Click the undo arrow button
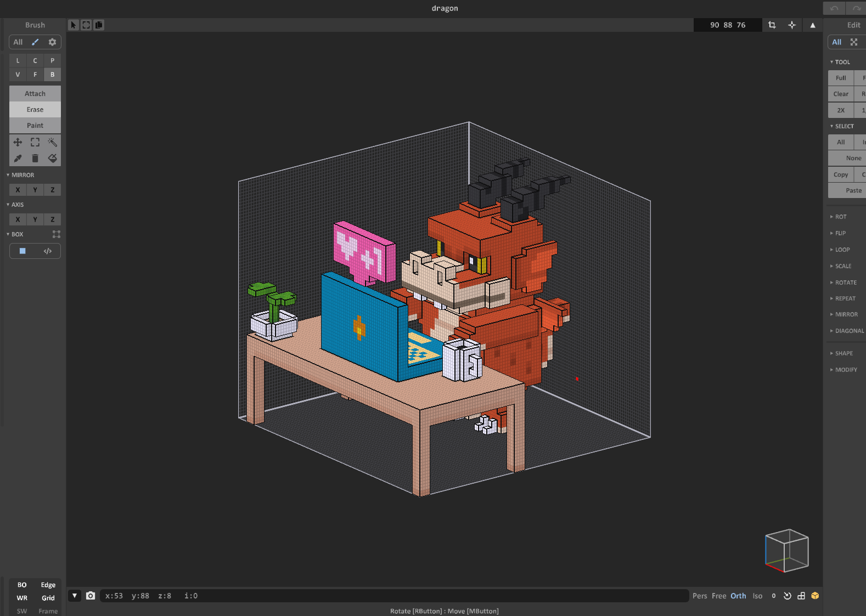This screenshot has height=616, width=866. coord(834,8)
